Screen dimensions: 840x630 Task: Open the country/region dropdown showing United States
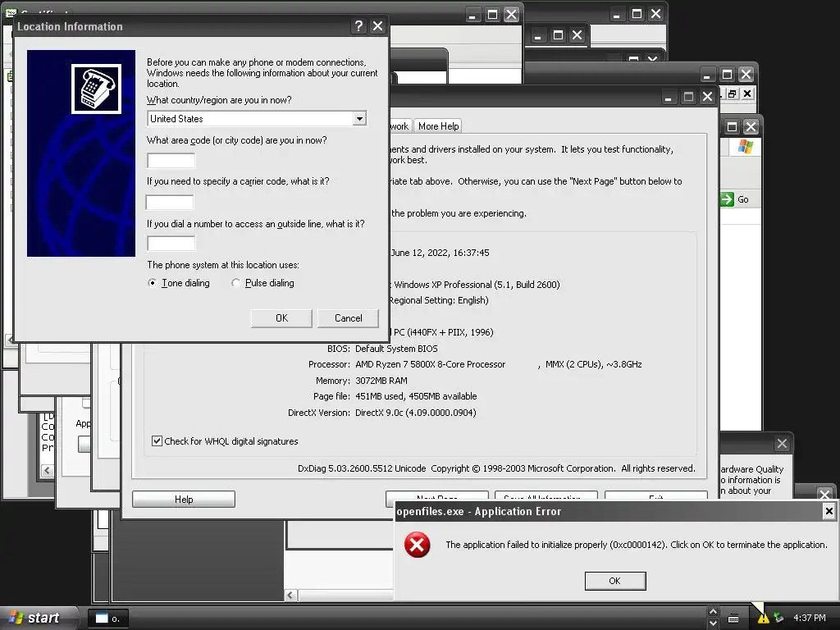[359, 118]
